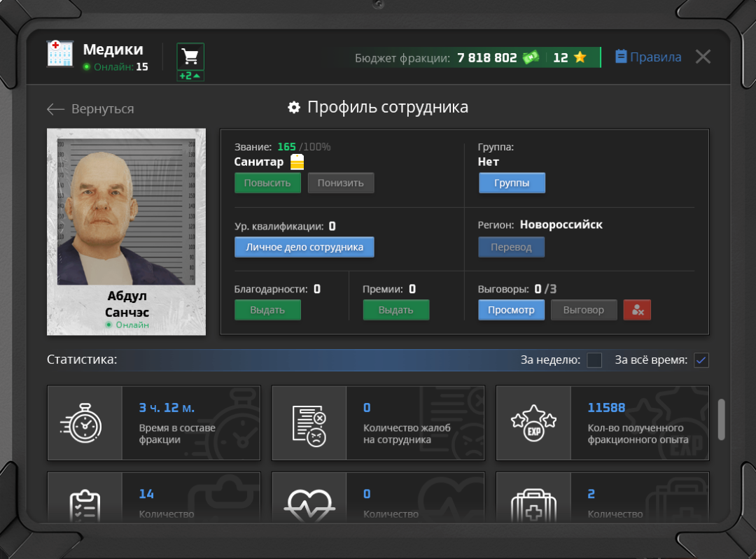Open the Правила rules page
This screenshot has height=559, width=756.
[x=648, y=57]
